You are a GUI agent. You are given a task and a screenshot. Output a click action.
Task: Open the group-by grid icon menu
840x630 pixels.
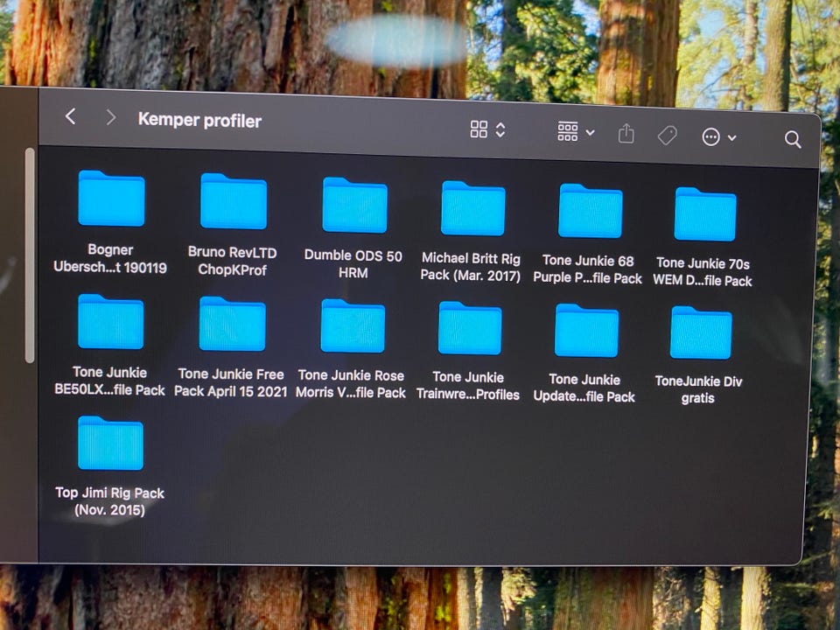(x=567, y=131)
